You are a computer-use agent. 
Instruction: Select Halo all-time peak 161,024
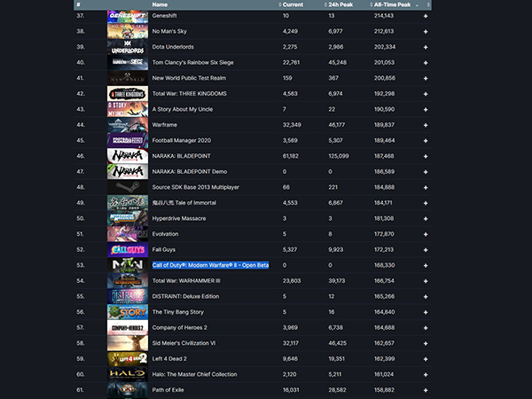[384, 374]
